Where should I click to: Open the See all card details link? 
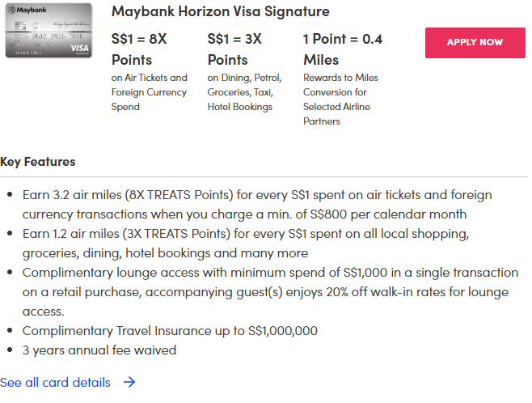coord(55,382)
